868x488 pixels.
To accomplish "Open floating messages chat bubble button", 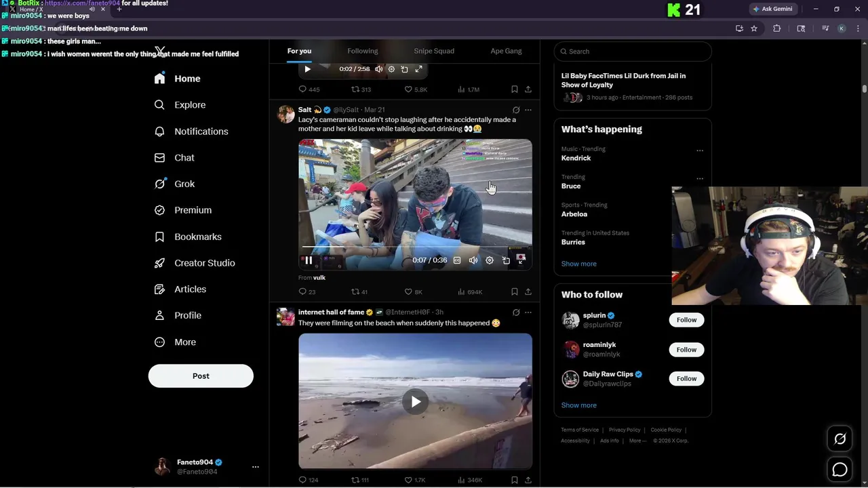I will click(840, 470).
